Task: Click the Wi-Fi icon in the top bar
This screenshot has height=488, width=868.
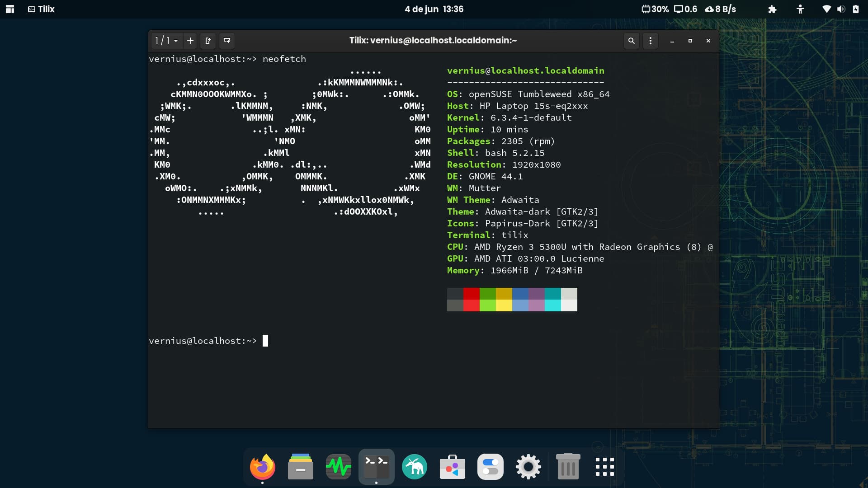Action: (x=827, y=9)
